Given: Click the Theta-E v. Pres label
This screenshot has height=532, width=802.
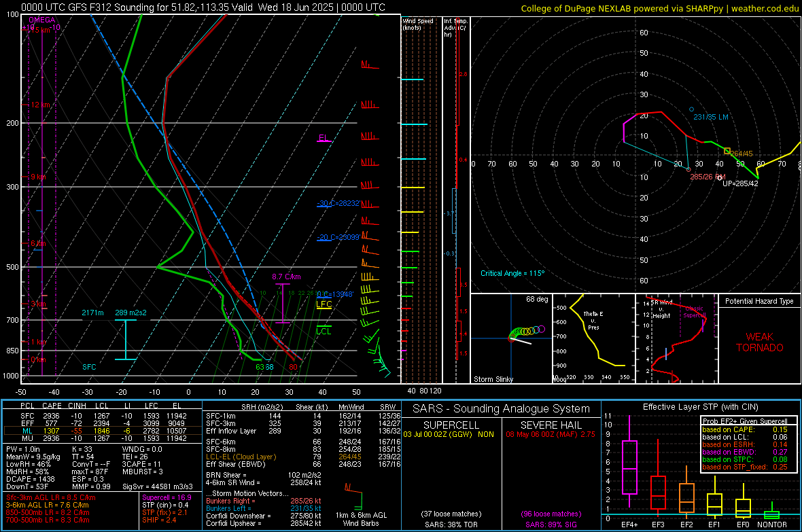Looking at the screenshot, I should click(x=593, y=320).
